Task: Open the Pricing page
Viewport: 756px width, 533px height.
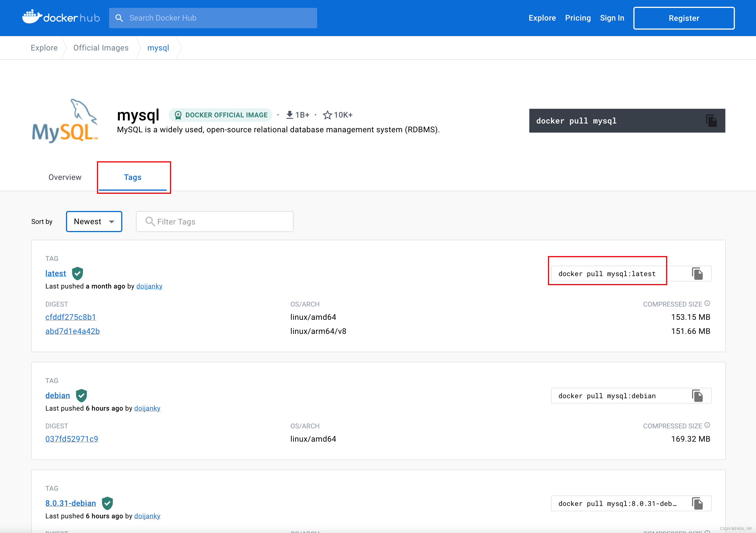Action: point(578,18)
